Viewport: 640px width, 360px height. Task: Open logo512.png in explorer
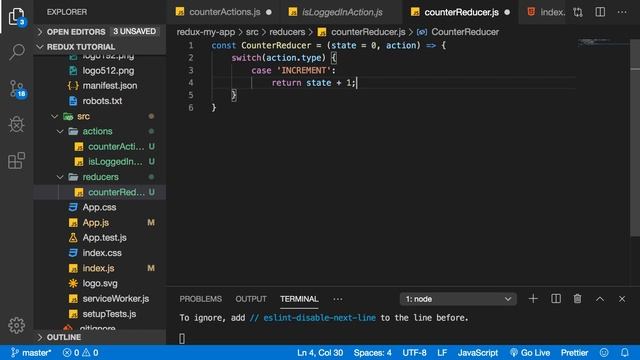pos(100,71)
